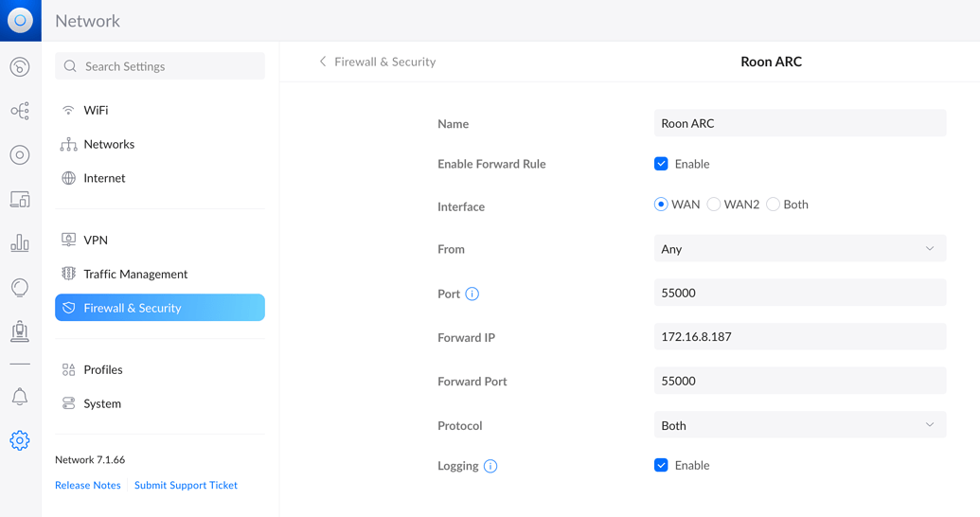Click the Networks tree icon
Screen dimensions: 980x517
(68, 145)
